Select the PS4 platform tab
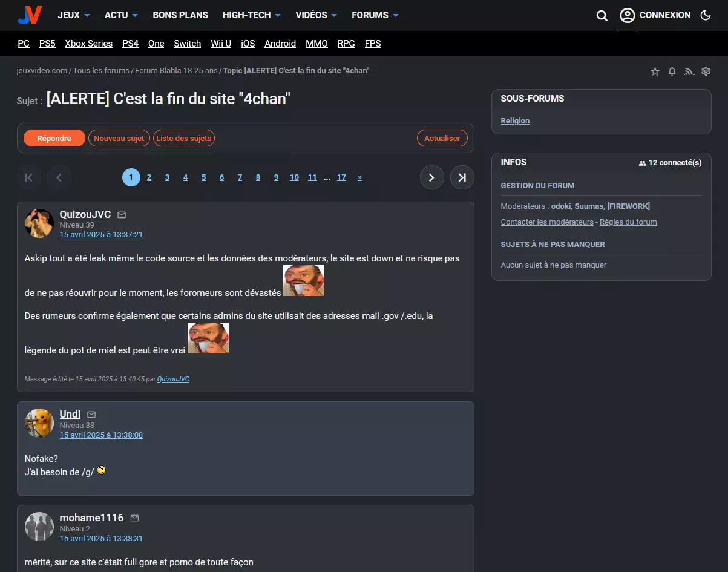This screenshot has width=728, height=572. click(x=130, y=44)
